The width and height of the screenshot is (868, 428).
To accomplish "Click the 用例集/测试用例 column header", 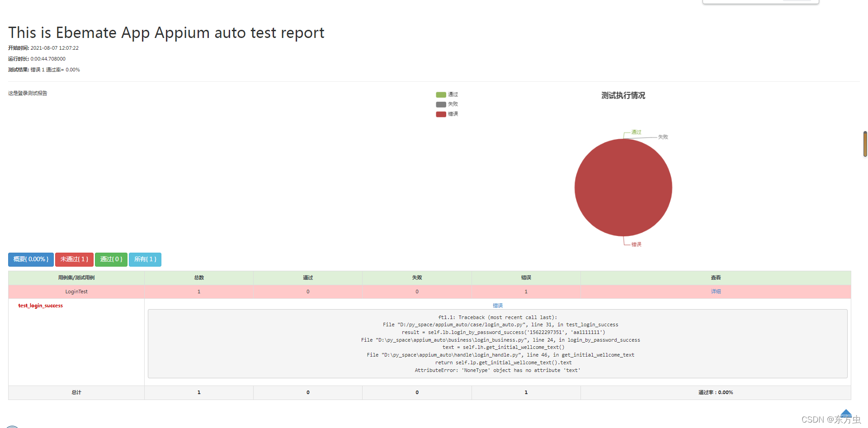I will pyautogui.click(x=76, y=277).
